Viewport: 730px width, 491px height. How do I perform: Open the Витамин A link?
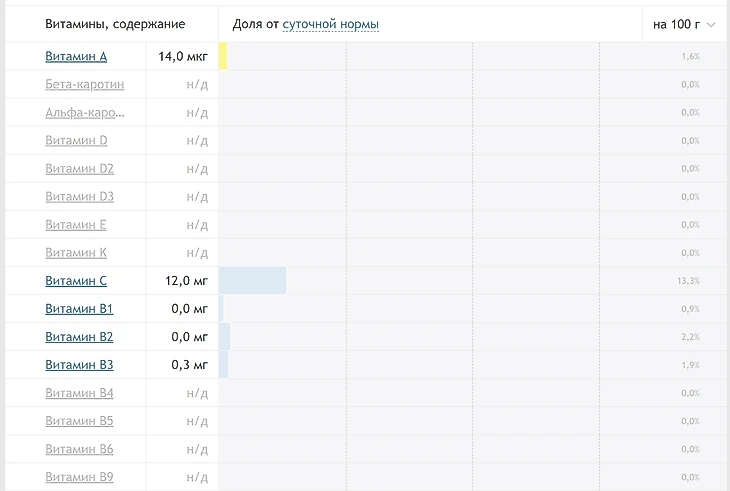(76, 57)
